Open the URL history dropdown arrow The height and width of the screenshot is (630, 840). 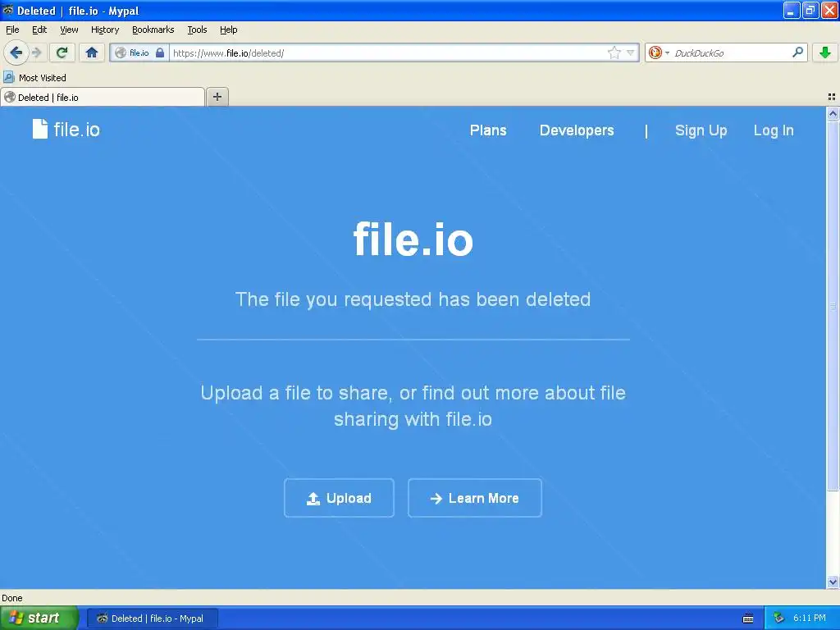[x=631, y=52]
